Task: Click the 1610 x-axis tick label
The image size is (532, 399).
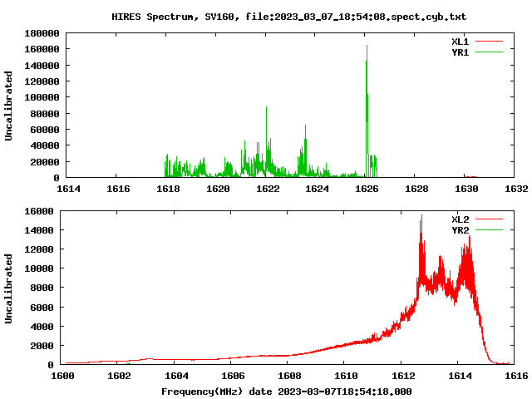Action: [346, 376]
